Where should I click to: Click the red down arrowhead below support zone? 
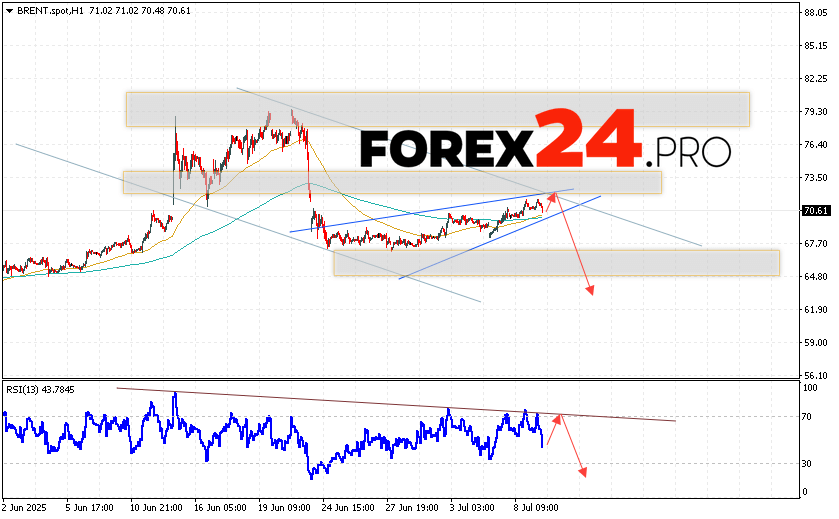coord(590,290)
